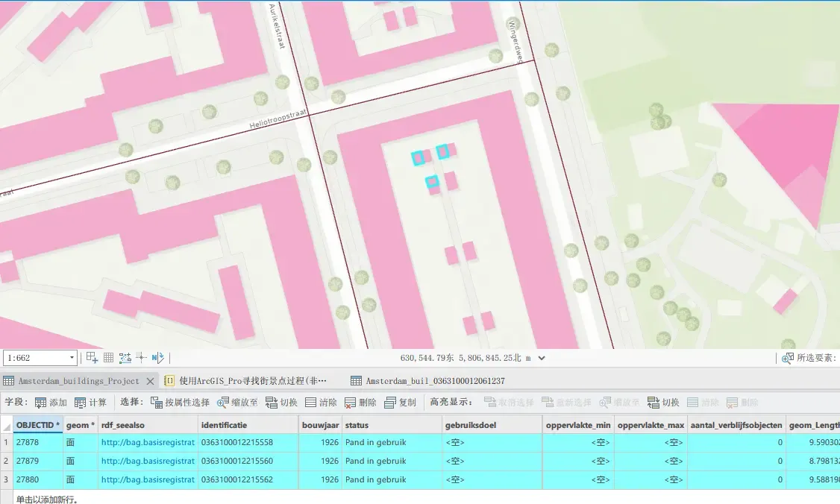Click the selected features zoom icon
Viewport: 840px width, 504px height.
[x=788, y=358]
